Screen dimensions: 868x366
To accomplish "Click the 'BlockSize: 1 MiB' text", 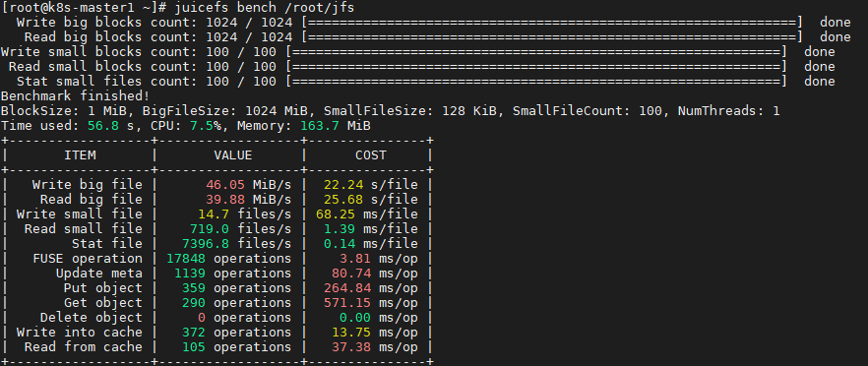I will [x=63, y=111].
